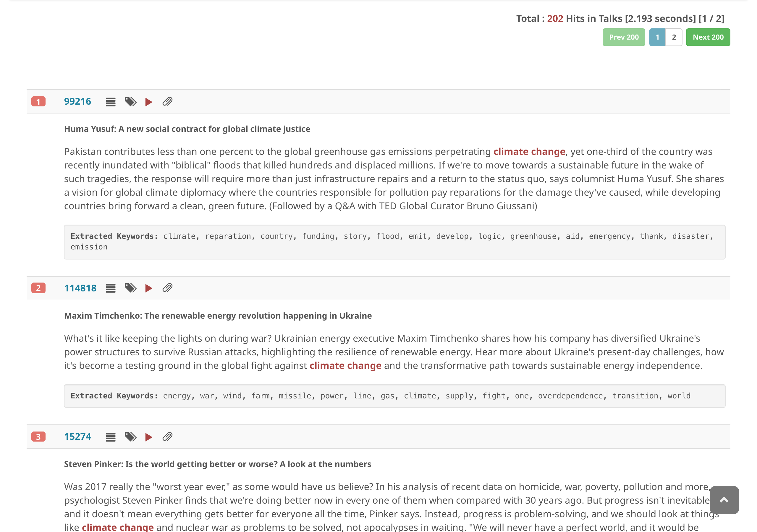Viewport: 757px width, 532px height.
Task: Open talk ID 99216 link
Action: point(77,101)
